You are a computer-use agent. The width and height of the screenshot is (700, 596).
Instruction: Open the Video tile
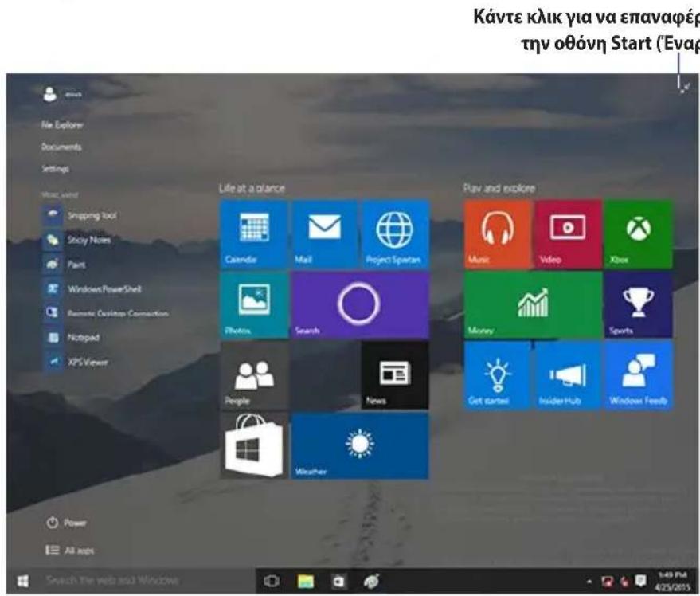click(x=568, y=234)
